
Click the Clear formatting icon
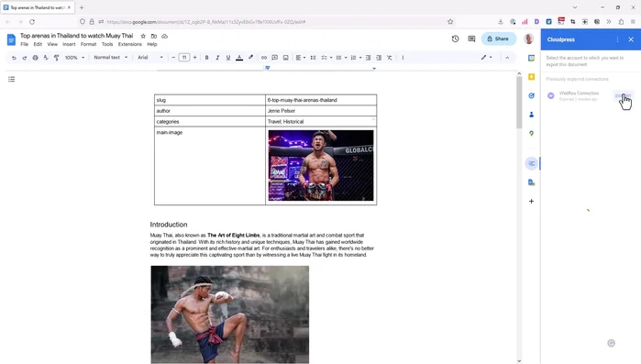pyautogui.click(x=390, y=58)
